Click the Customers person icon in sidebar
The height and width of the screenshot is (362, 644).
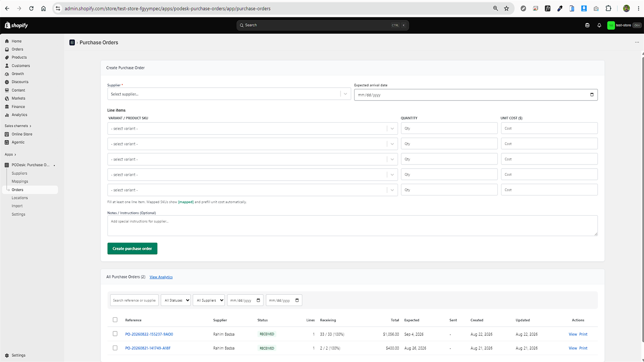pyautogui.click(x=7, y=66)
